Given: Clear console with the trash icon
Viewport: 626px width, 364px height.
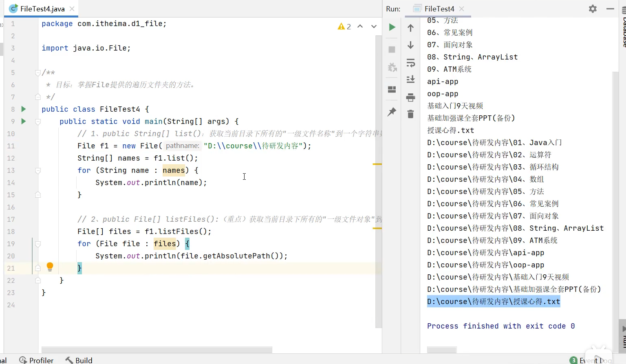Looking at the screenshot, I should click(x=410, y=114).
